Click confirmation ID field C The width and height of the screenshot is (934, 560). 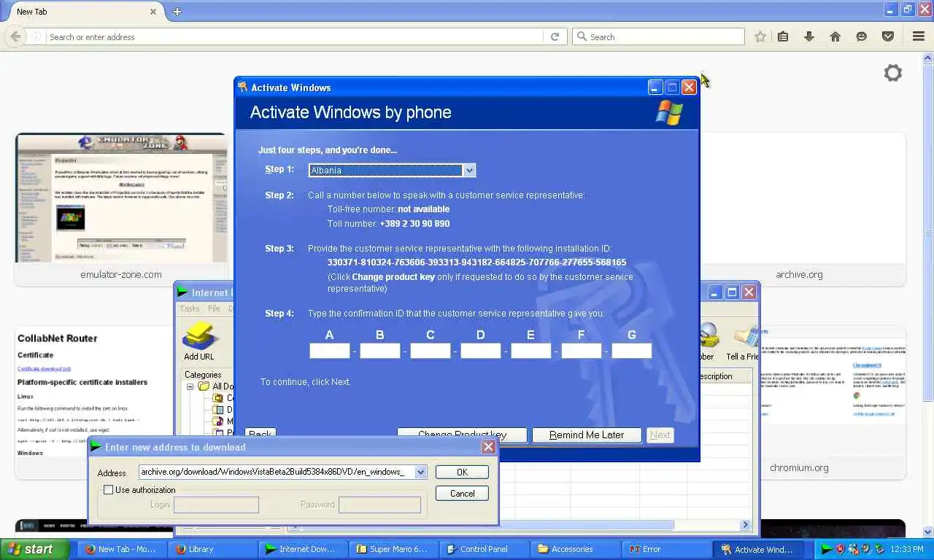point(431,351)
